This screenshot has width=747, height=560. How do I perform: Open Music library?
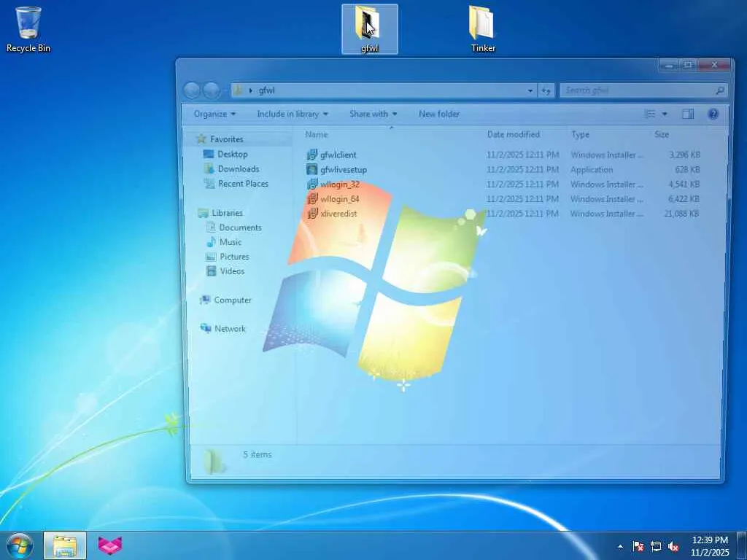[x=230, y=242]
